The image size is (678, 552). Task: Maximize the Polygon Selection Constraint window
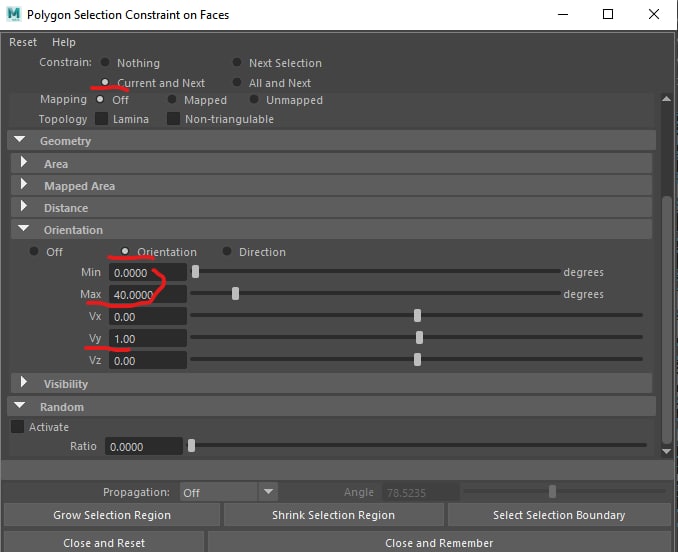[608, 14]
